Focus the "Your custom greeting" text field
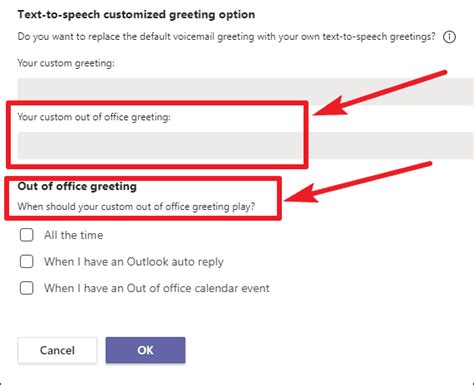 tap(246, 92)
